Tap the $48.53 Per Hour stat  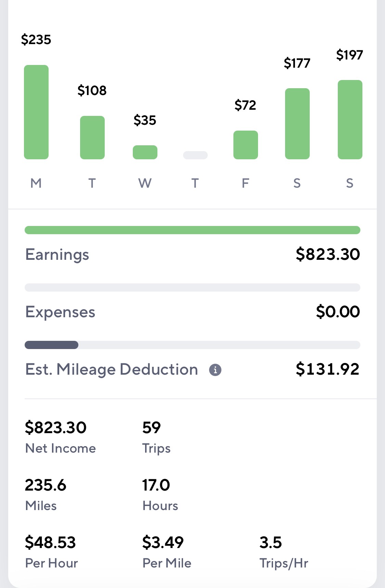coord(51,552)
